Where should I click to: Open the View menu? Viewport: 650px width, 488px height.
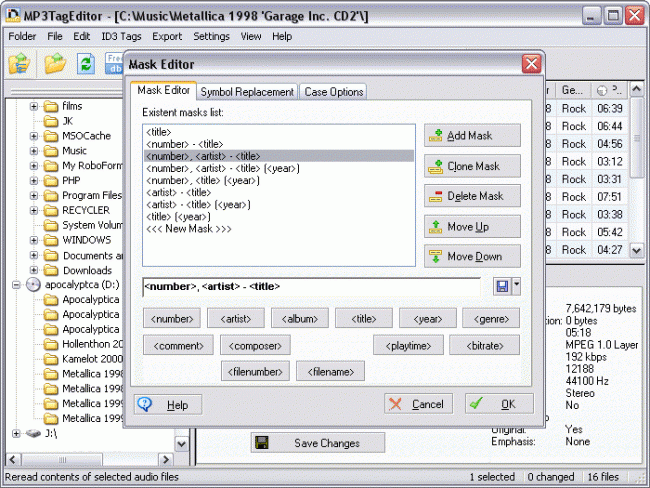click(x=251, y=36)
